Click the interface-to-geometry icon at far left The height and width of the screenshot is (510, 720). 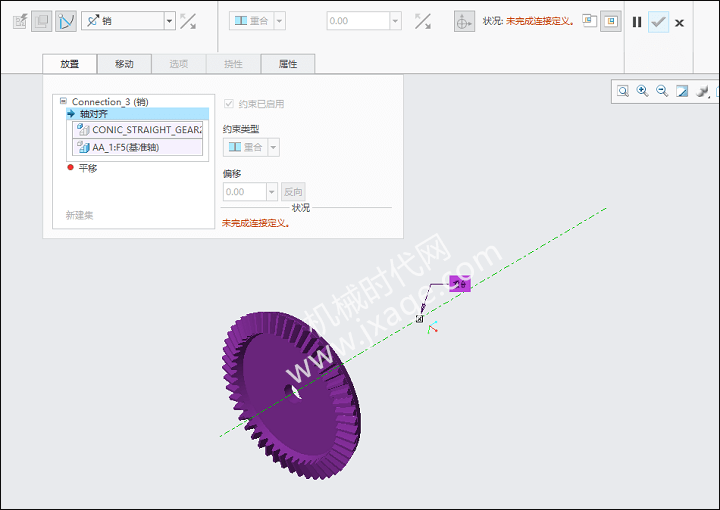[19, 21]
